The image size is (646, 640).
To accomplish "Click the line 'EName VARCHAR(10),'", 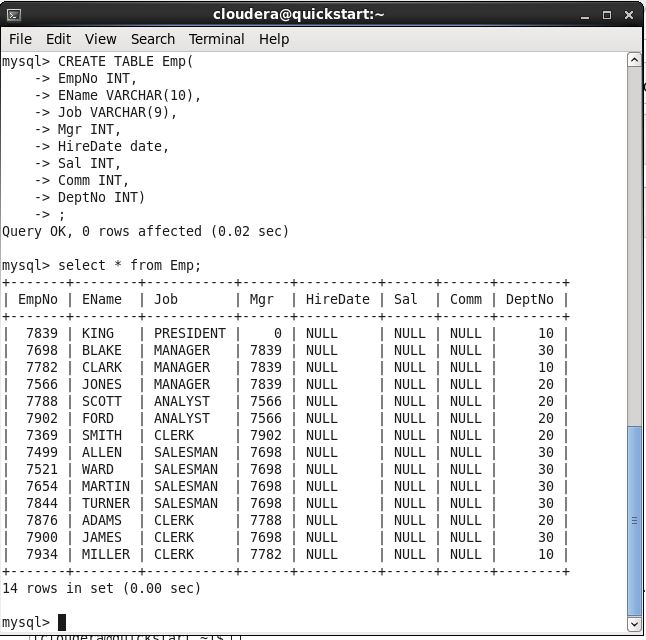I will (x=129, y=96).
